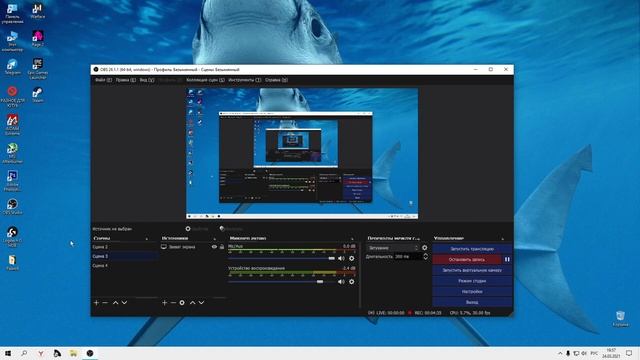The image size is (640, 360).
Task: Click Запустить трансляцию button
Action: (x=472, y=249)
